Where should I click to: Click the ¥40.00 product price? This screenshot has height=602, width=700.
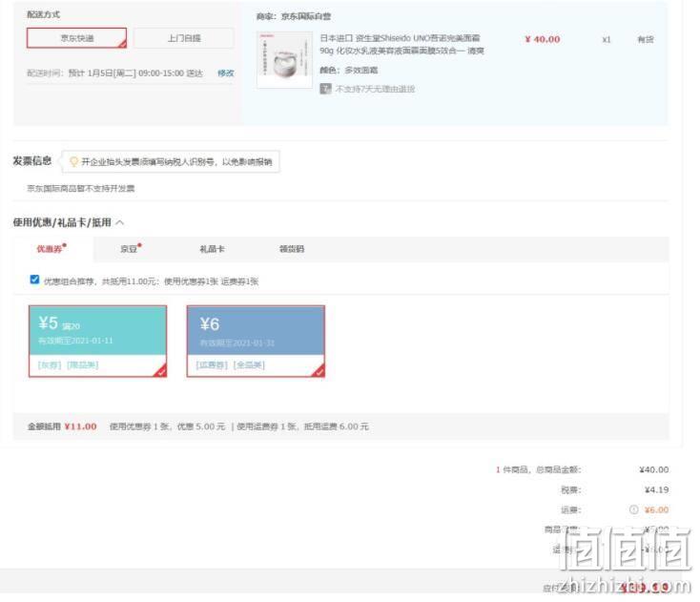click(x=543, y=39)
